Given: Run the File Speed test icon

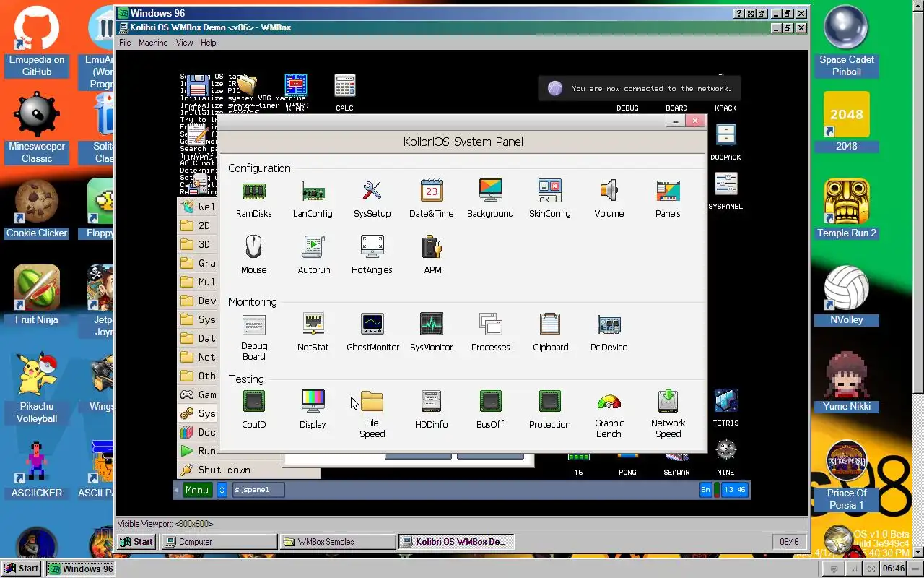Looking at the screenshot, I should tap(372, 400).
